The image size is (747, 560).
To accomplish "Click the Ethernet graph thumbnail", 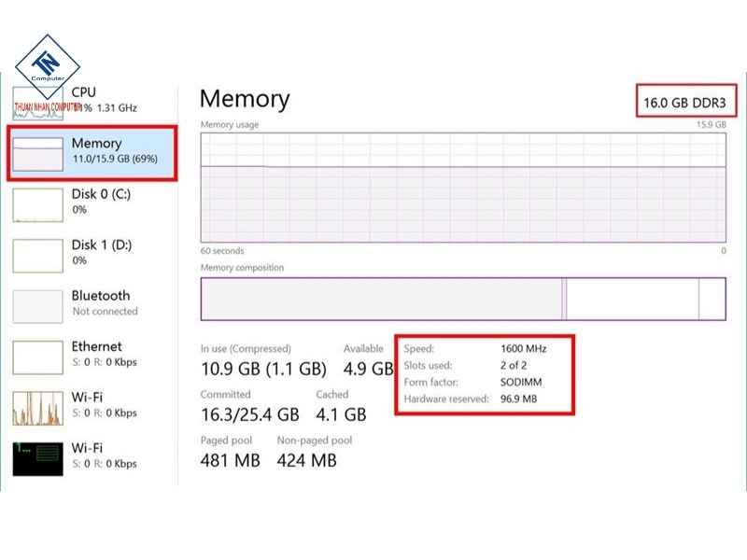I will click(38, 357).
